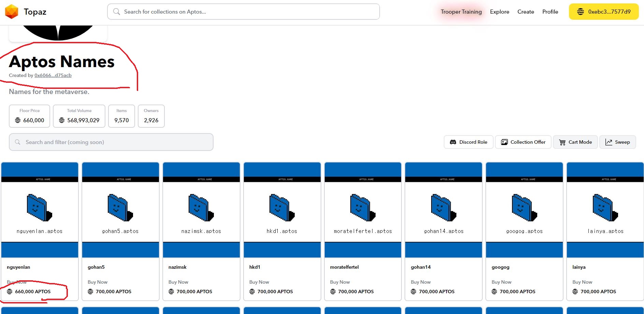
Task: Click the Aptos icon beside the hkd1 price
Action: [252, 292]
